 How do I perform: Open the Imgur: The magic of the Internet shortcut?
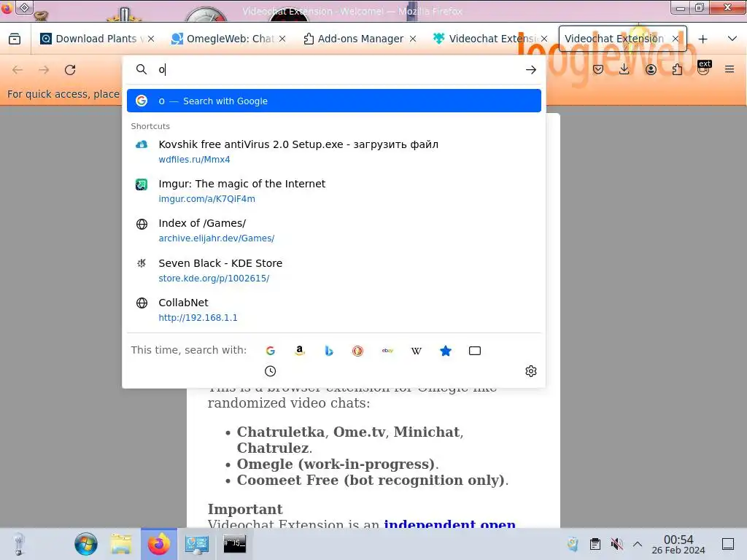pos(334,191)
